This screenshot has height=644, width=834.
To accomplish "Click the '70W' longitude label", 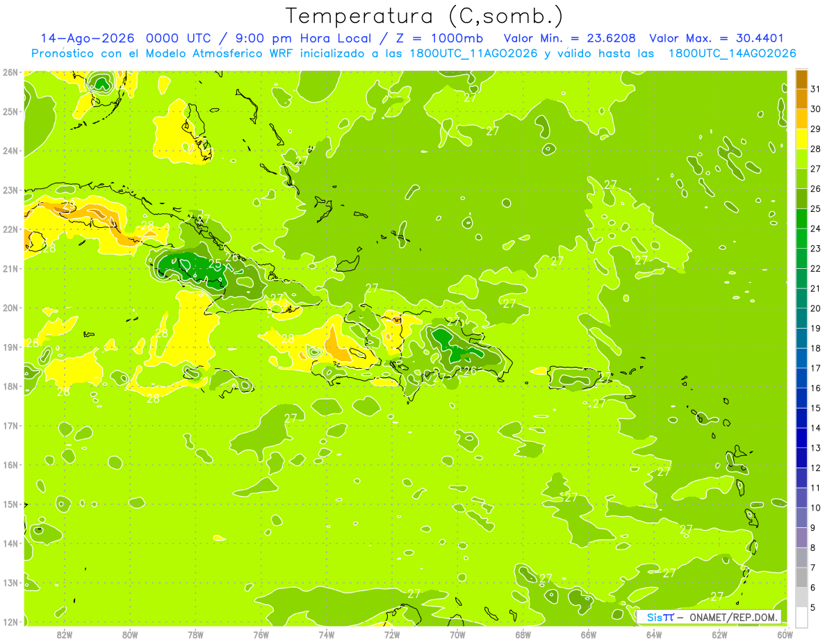I will [457, 635].
